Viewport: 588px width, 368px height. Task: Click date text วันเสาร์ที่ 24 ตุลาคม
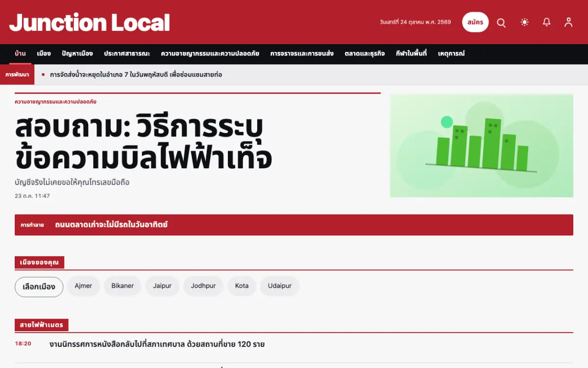[415, 22]
